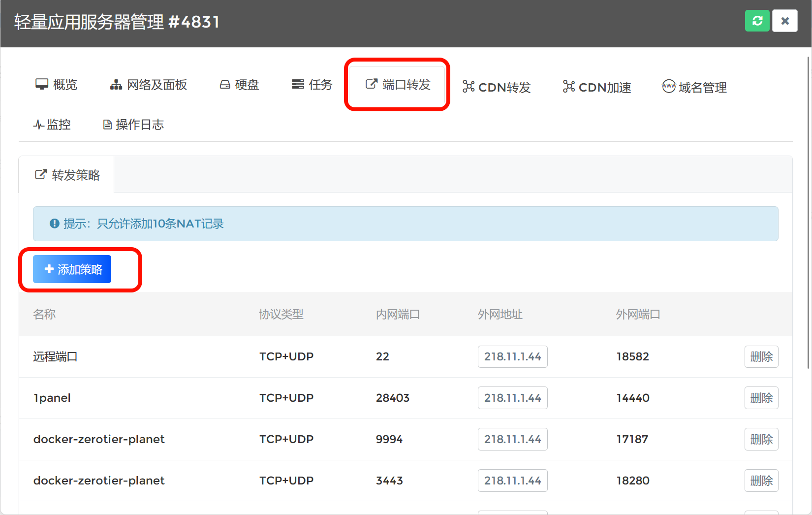Close the server management dialog
Viewport: 812px width, 515px height.
click(x=784, y=21)
